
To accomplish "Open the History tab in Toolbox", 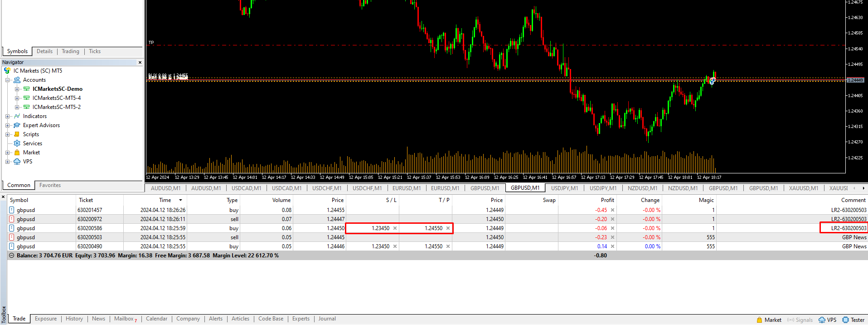I will coord(74,319).
